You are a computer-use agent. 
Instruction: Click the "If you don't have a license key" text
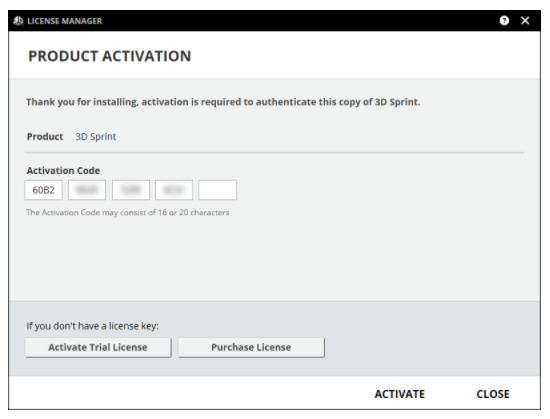click(93, 326)
